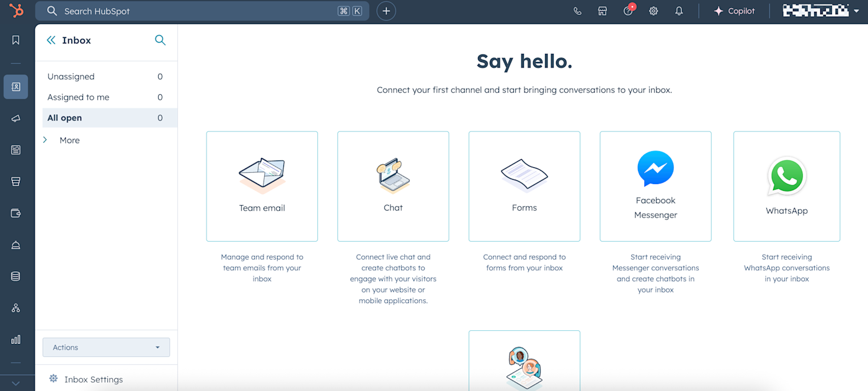This screenshot has width=868, height=391.
Task: Click the ⌘K shortcut badge in search
Action: (350, 11)
